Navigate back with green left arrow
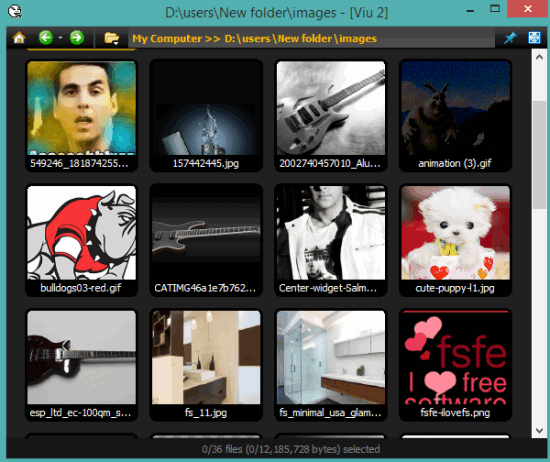 point(46,38)
